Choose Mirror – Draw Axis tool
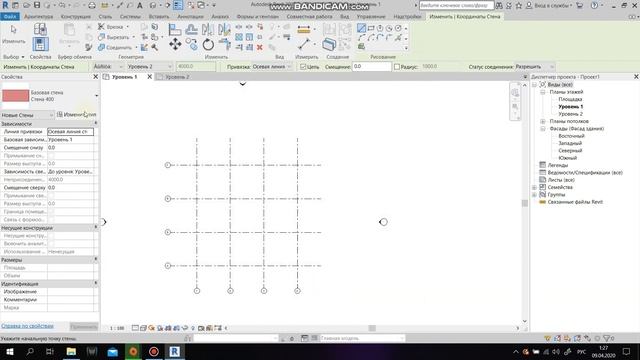The width and height of the screenshot is (640, 360). 224,29
